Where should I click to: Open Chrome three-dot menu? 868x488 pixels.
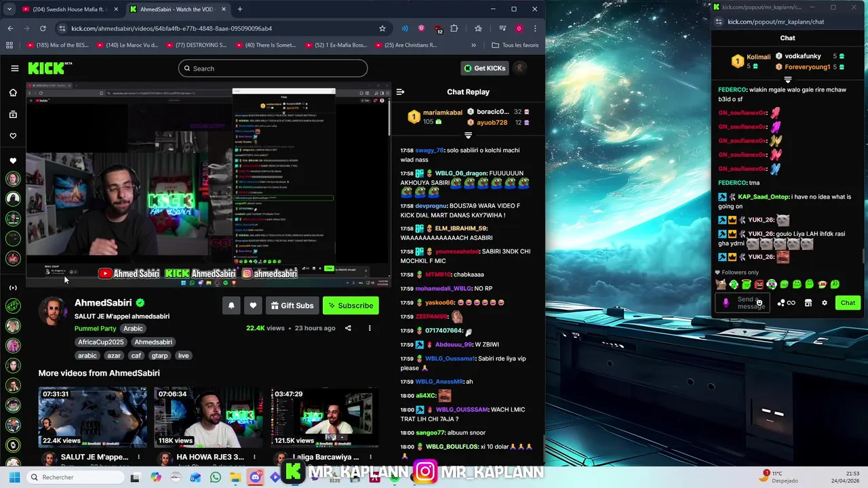coord(535,28)
